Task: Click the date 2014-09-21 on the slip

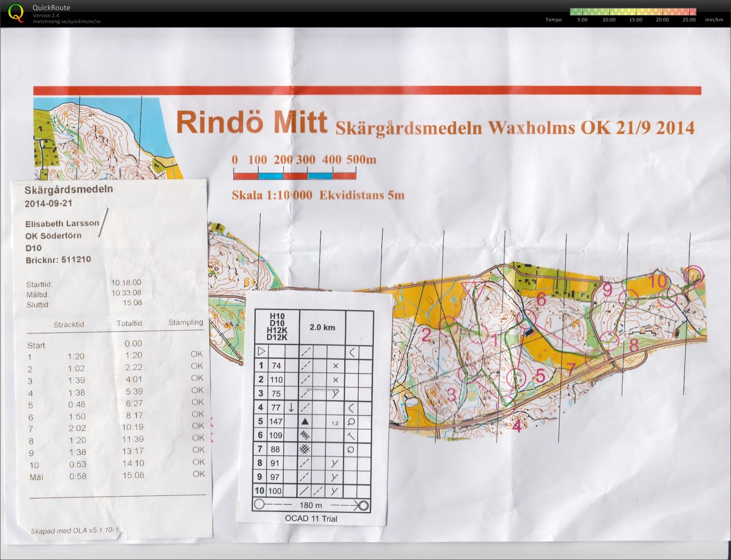Action: pos(48,204)
